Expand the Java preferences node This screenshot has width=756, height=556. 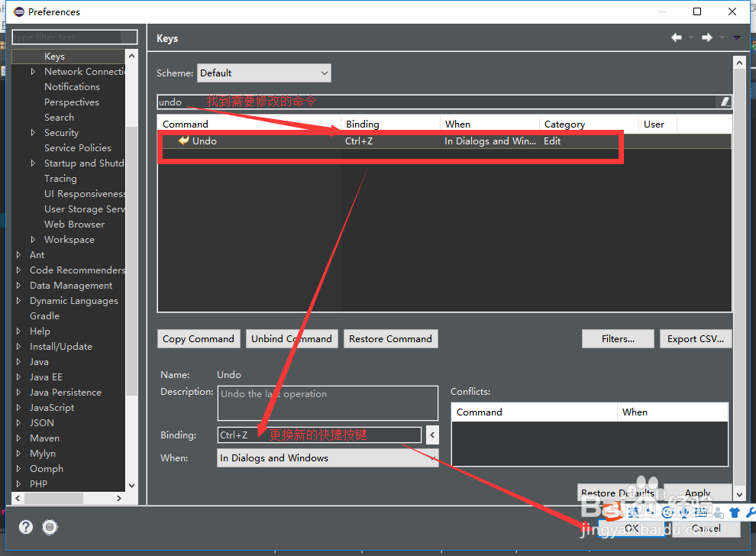[18, 362]
